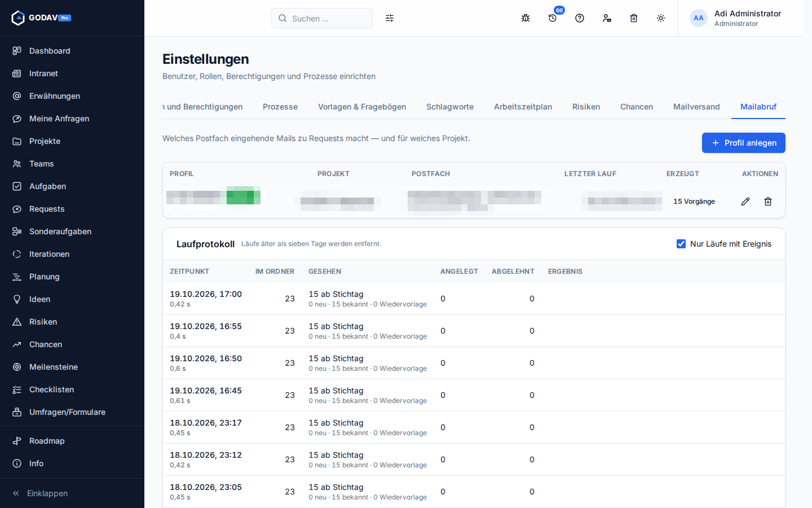Select log row 18.10.2026, 23:05
This screenshot has width=812, height=508.
pos(474,492)
